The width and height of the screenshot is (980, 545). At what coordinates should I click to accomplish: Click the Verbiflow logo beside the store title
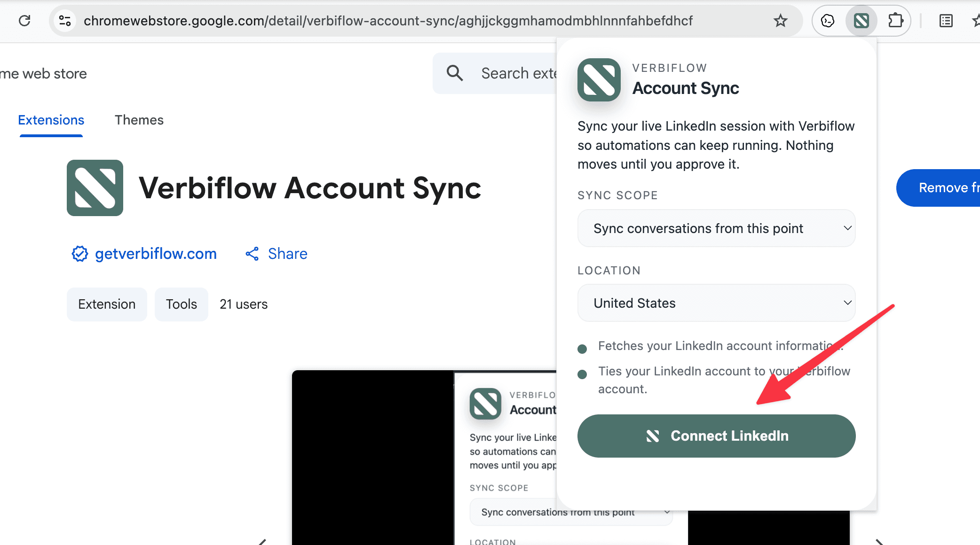tap(95, 188)
